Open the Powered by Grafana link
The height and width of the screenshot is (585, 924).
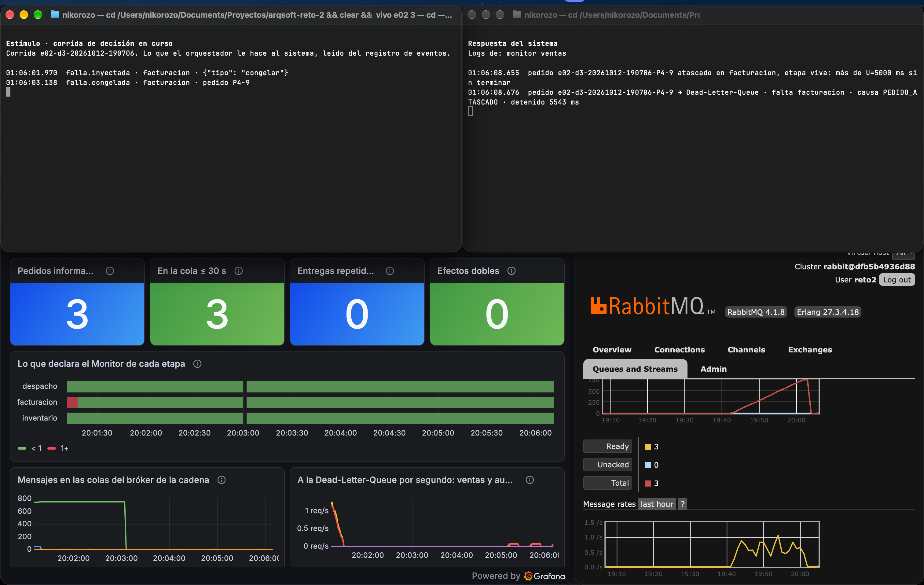pyautogui.click(x=518, y=576)
